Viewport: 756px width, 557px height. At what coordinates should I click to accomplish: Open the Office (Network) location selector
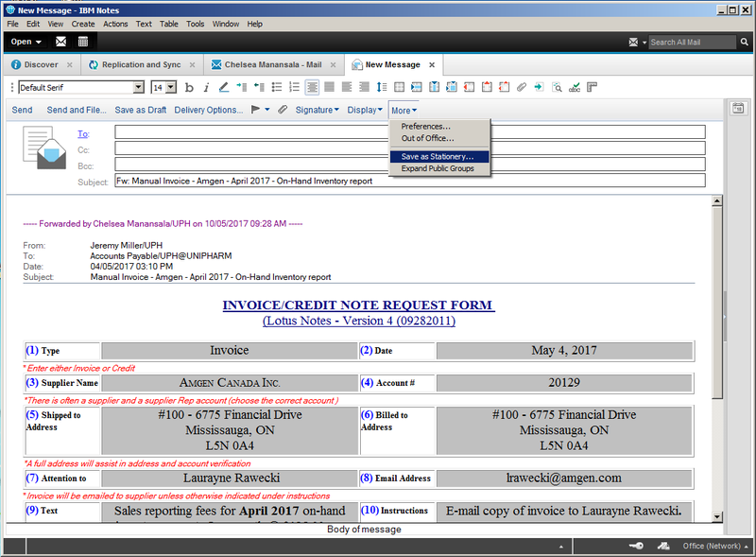715,546
